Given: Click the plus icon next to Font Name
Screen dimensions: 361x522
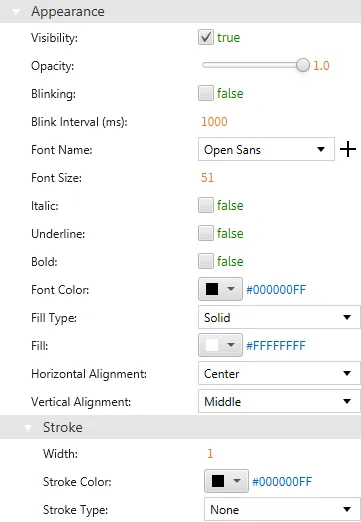Looking at the screenshot, I should (348, 149).
